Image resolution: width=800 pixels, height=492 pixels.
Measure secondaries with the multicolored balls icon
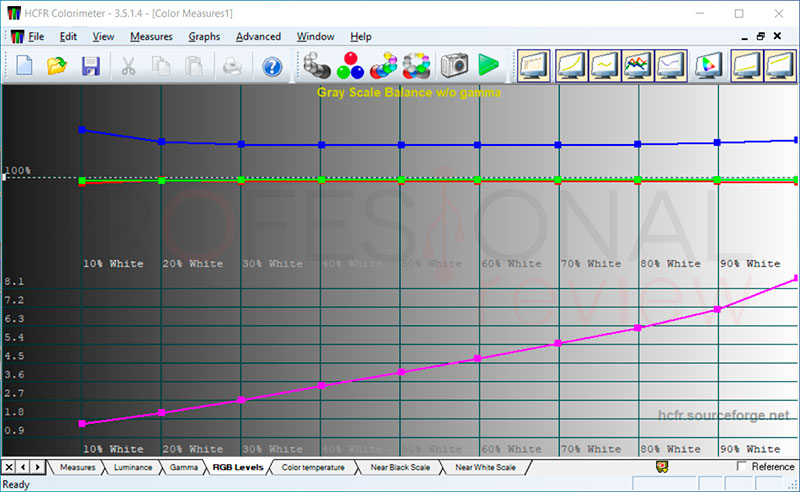pos(383,65)
